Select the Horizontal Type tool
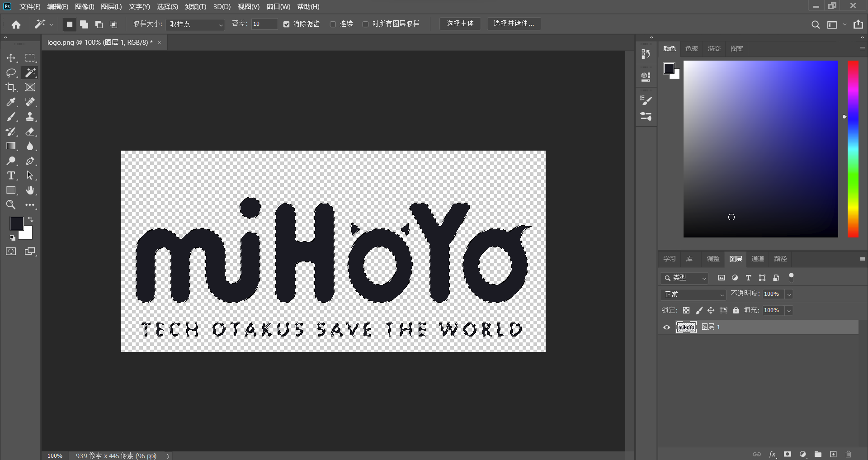The width and height of the screenshot is (868, 460). [11, 175]
